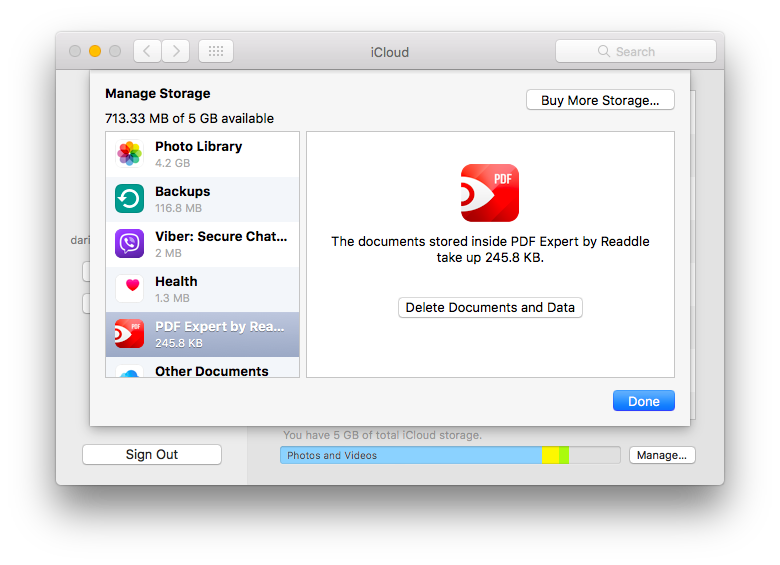This screenshot has width=780, height=565.
Task: Focus the Search field in toolbar
Action: (636, 51)
